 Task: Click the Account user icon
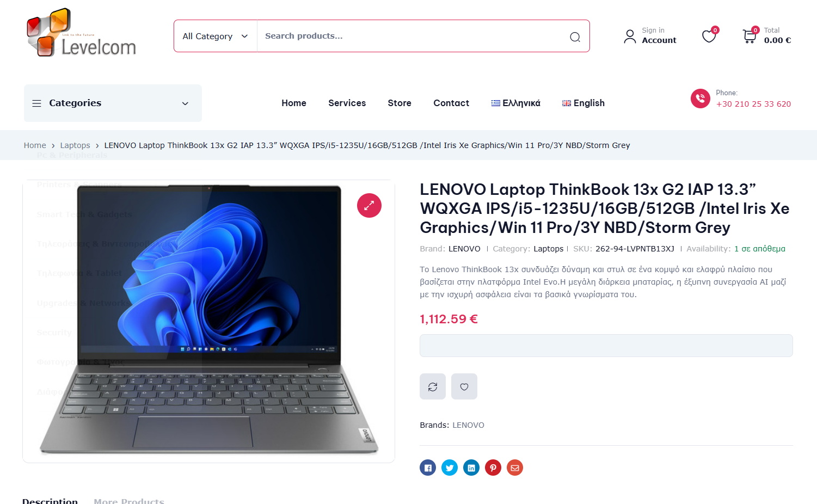coord(630,36)
